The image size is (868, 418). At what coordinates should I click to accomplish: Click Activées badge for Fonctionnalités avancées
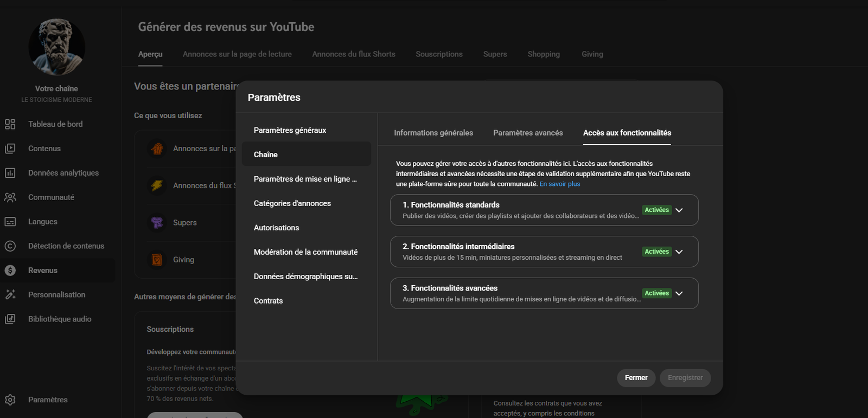656,293
